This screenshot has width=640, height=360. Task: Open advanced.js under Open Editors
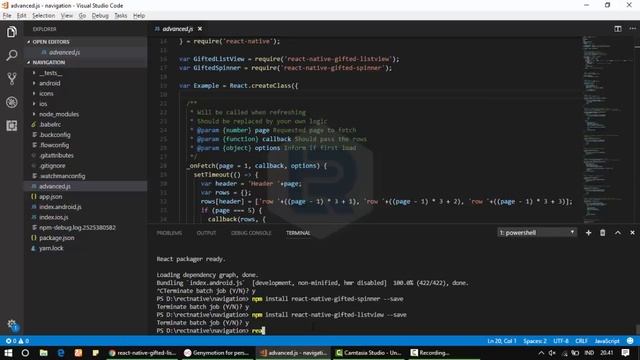(64, 52)
